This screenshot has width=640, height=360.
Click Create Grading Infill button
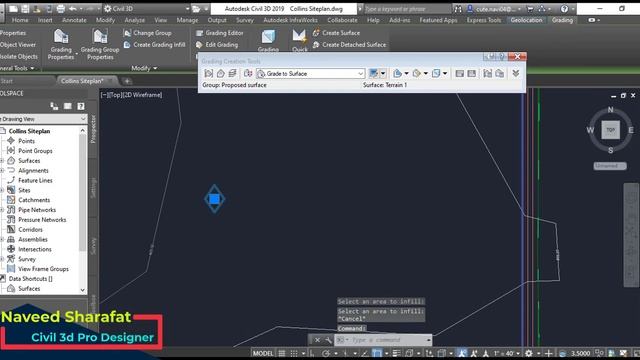click(155, 44)
